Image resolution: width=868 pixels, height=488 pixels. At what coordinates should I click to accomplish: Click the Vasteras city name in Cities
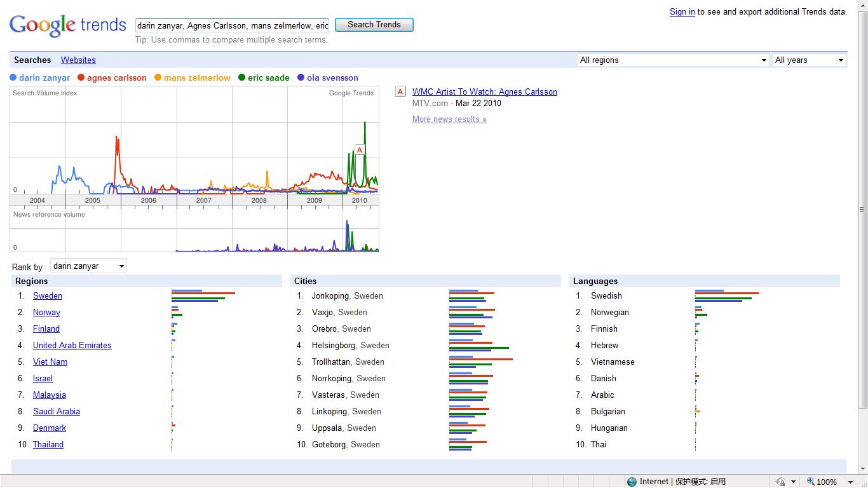coord(329,395)
